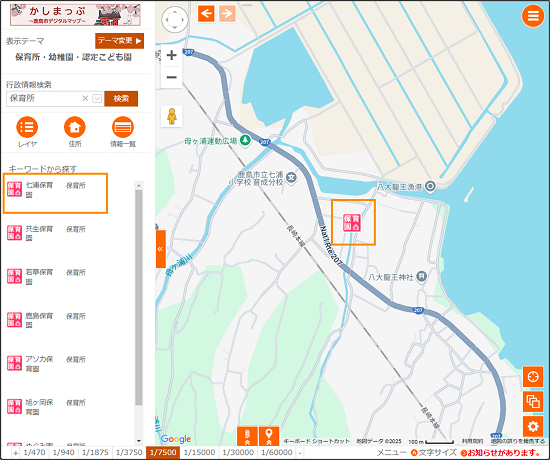Click the 共生保育園 list item icon
This screenshot has height=460, width=550.
14,233
